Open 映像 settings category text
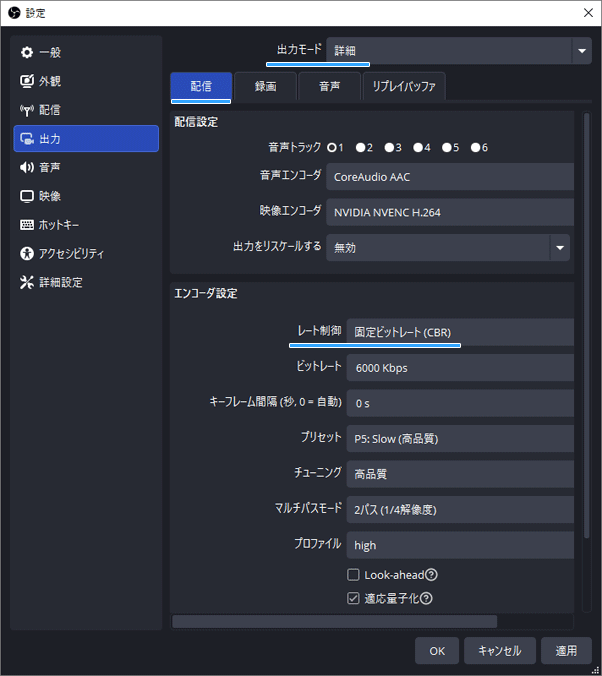Image resolution: width=602 pixels, height=676 pixels. [50, 196]
